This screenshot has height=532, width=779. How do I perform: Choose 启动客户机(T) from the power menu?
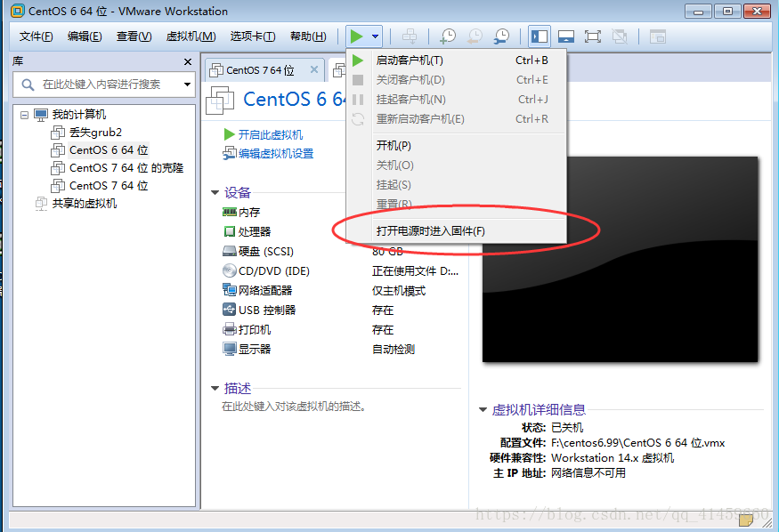tap(456, 60)
